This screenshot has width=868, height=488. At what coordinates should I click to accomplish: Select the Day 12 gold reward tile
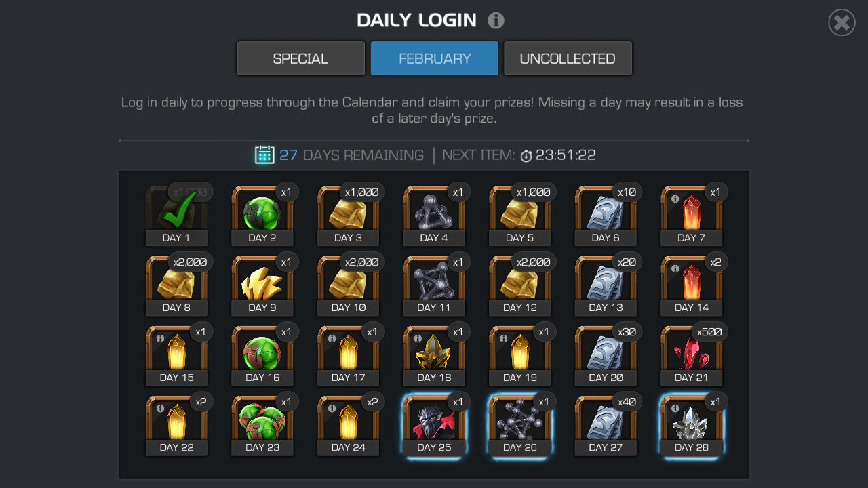(520, 285)
